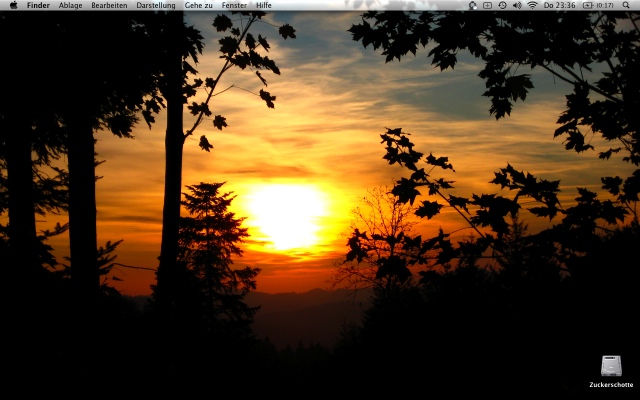Click the battery time remaining (0:17)
The height and width of the screenshot is (400, 640).
pyautogui.click(x=604, y=5)
